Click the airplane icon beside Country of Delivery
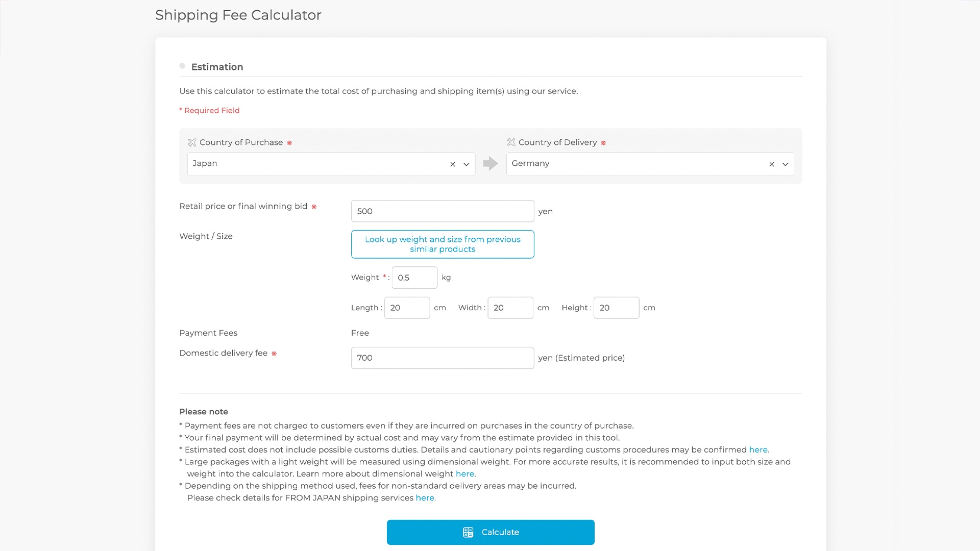This screenshot has width=980, height=551. click(x=511, y=142)
